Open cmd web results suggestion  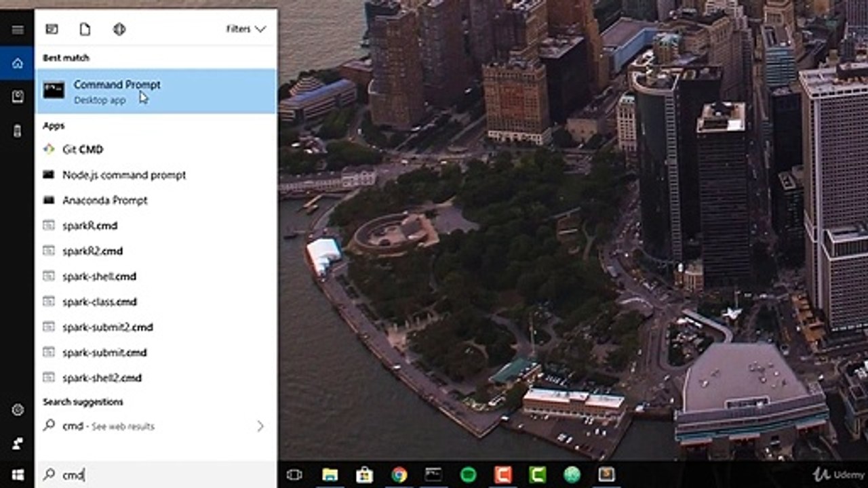(156, 426)
